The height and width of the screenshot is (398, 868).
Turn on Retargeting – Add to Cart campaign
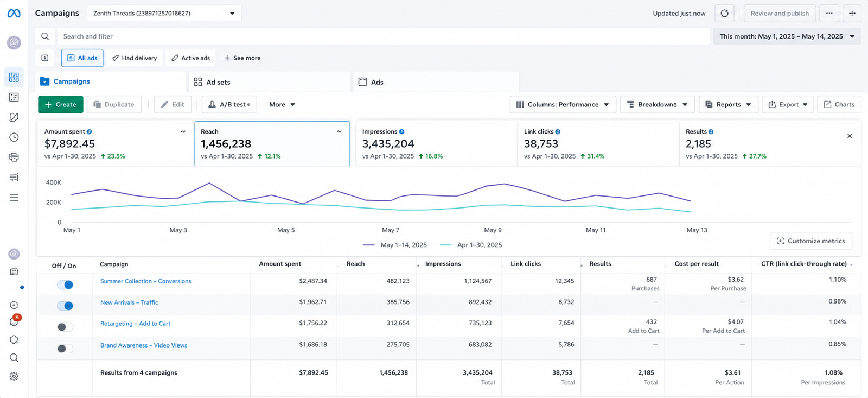[x=65, y=327]
